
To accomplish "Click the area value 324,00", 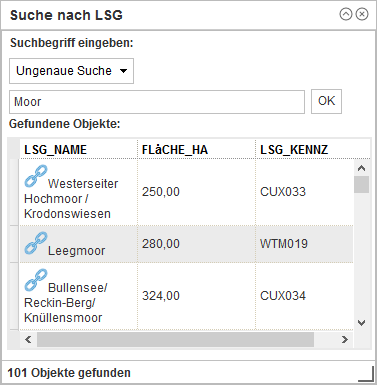I will click(161, 296).
